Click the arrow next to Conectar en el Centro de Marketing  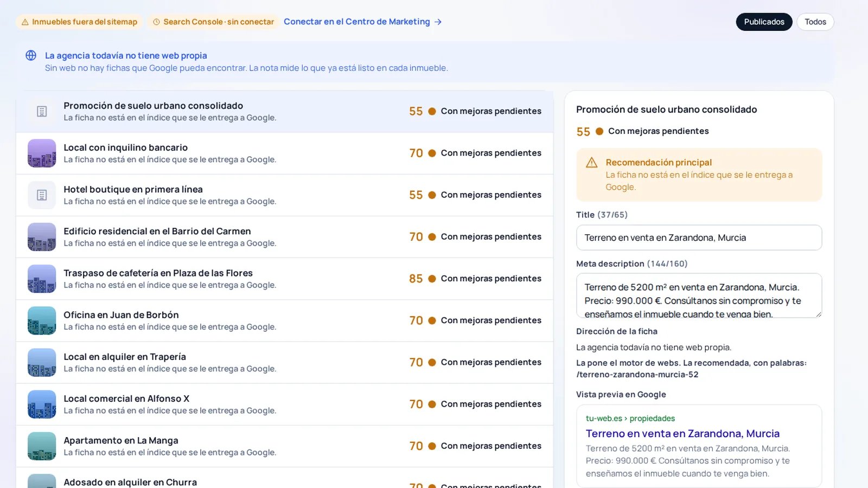pyautogui.click(x=438, y=22)
